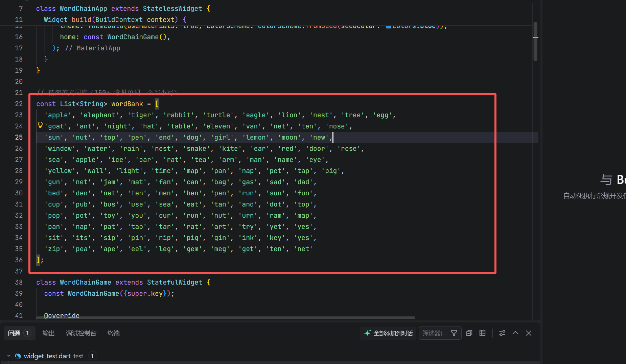626x364 pixels.
Task: Click the lightbulb quick-fix icon on line 24
Action: coord(40,125)
